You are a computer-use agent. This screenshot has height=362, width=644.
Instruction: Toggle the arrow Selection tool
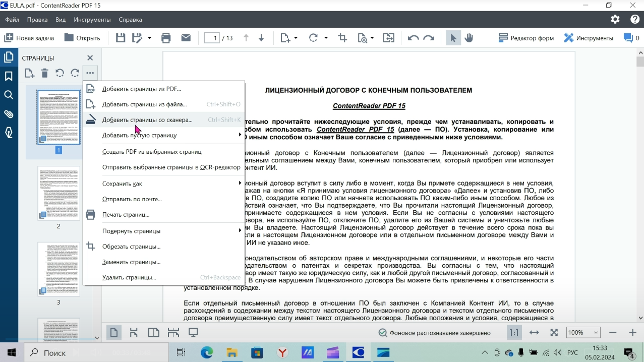pyautogui.click(x=453, y=38)
